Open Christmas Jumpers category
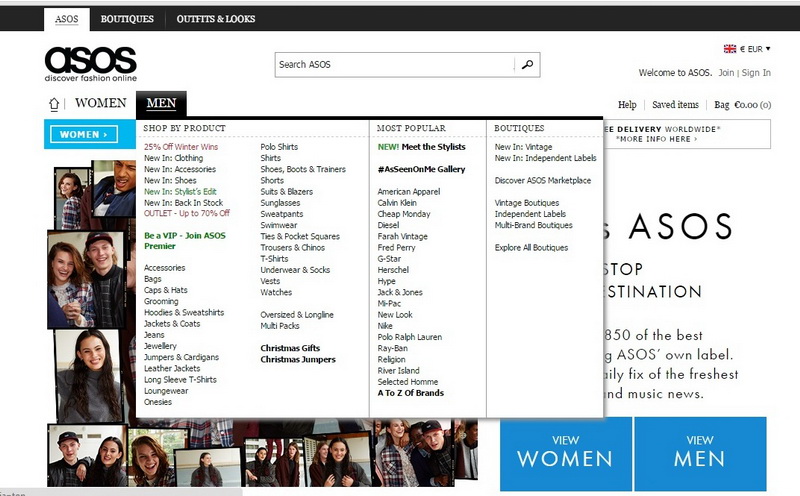The image size is (800, 496). (298, 359)
